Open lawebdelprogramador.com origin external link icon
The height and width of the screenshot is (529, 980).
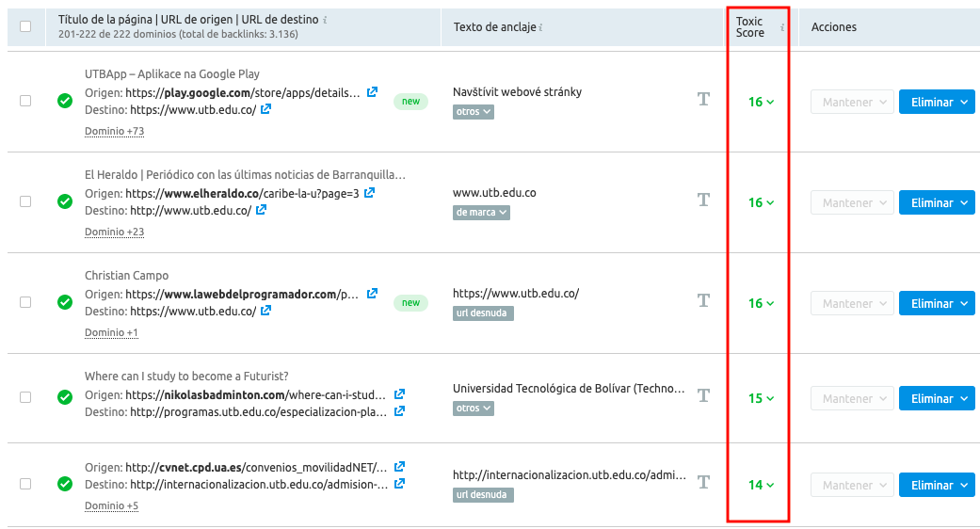tap(372, 293)
